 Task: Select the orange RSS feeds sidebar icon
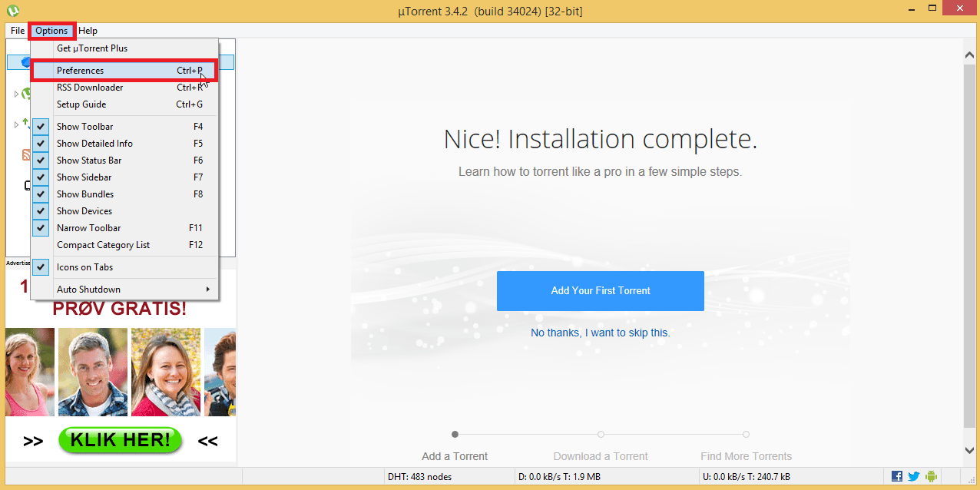26,156
